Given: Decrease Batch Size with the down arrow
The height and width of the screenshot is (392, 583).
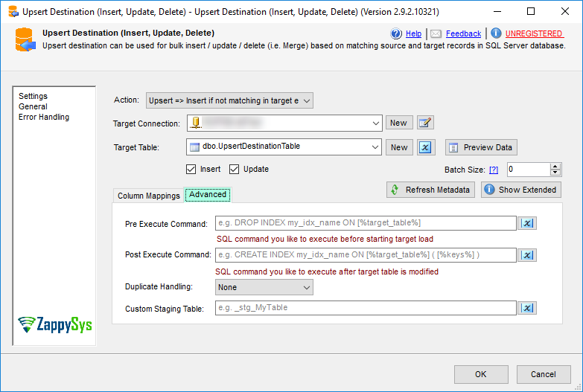Looking at the screenshot, I should click(x=555, y=173).
